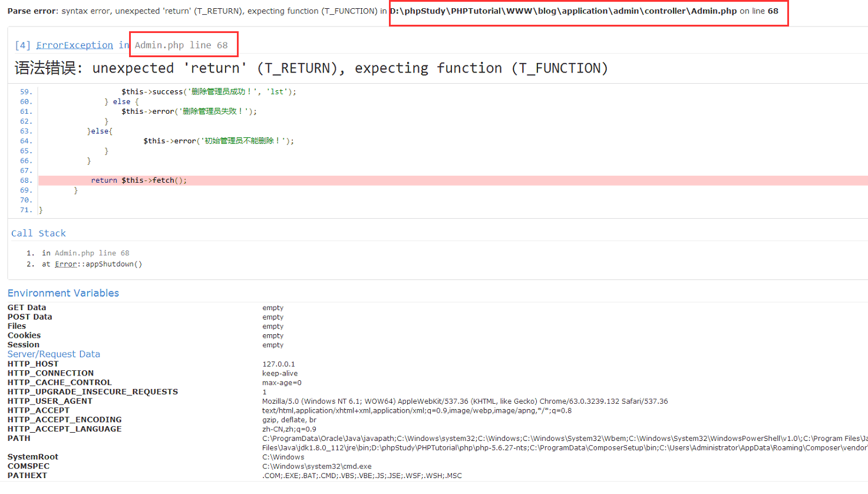Image resolution: width=868 pixels, height=494 pixels.
Task: Click the PATHEXT label
Action: tap(27, 476)
